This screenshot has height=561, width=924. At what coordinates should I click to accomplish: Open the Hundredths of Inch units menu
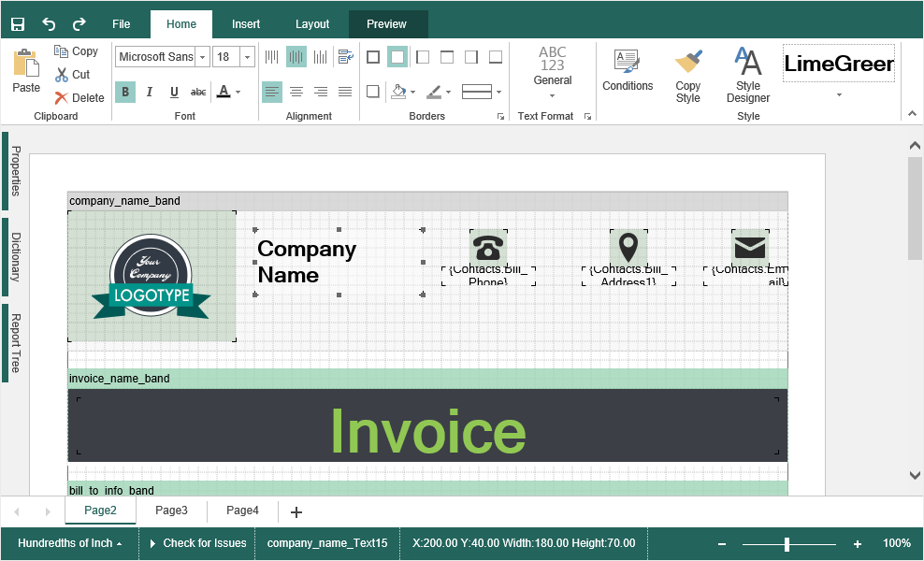(x=69, y=543)
